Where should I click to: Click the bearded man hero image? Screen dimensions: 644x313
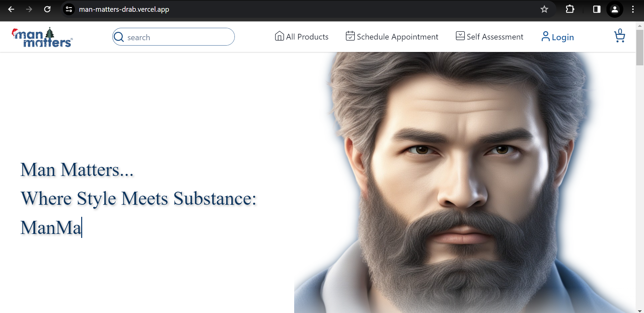click(465, 183)
